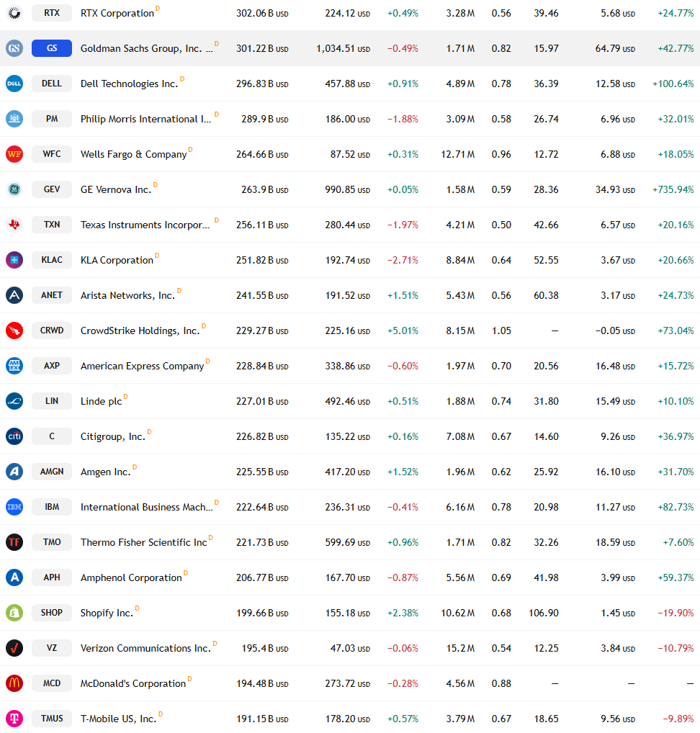Open the DELL ticker symbol

pos(52,84)
